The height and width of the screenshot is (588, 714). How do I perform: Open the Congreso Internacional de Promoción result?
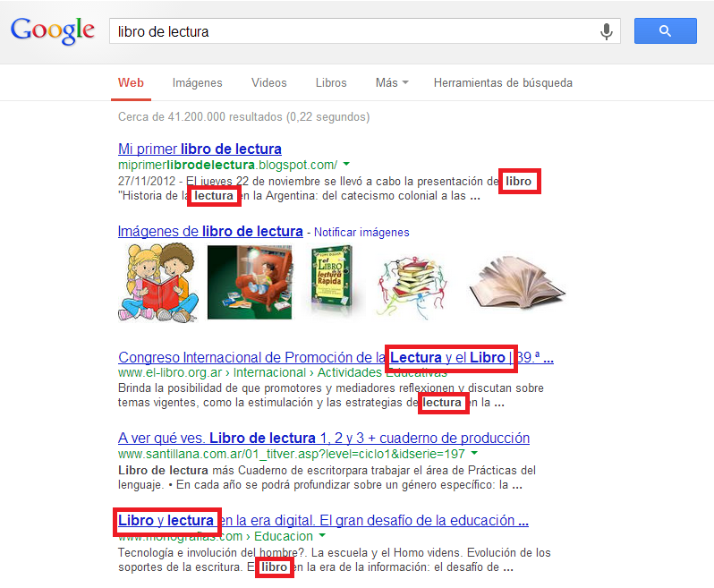(336, 357)
